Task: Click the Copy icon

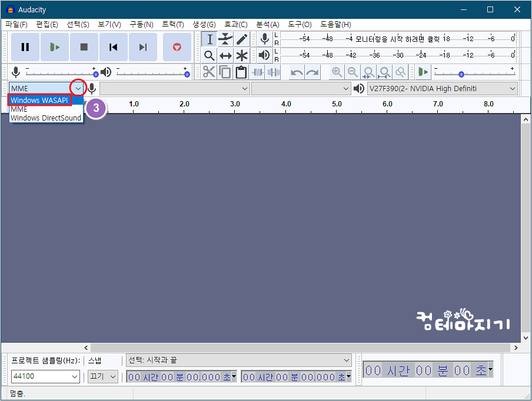Action: pos(225,72)
